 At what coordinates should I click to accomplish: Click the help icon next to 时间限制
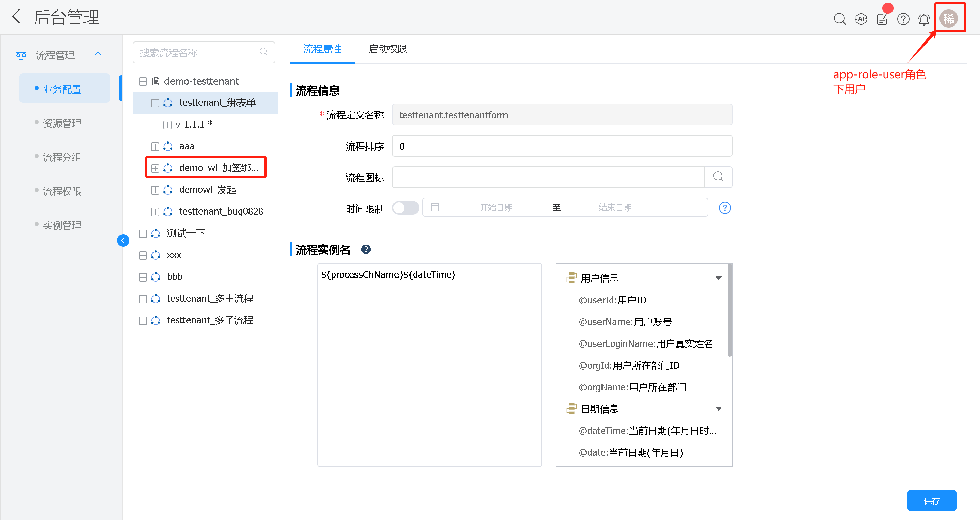point(725,207)
